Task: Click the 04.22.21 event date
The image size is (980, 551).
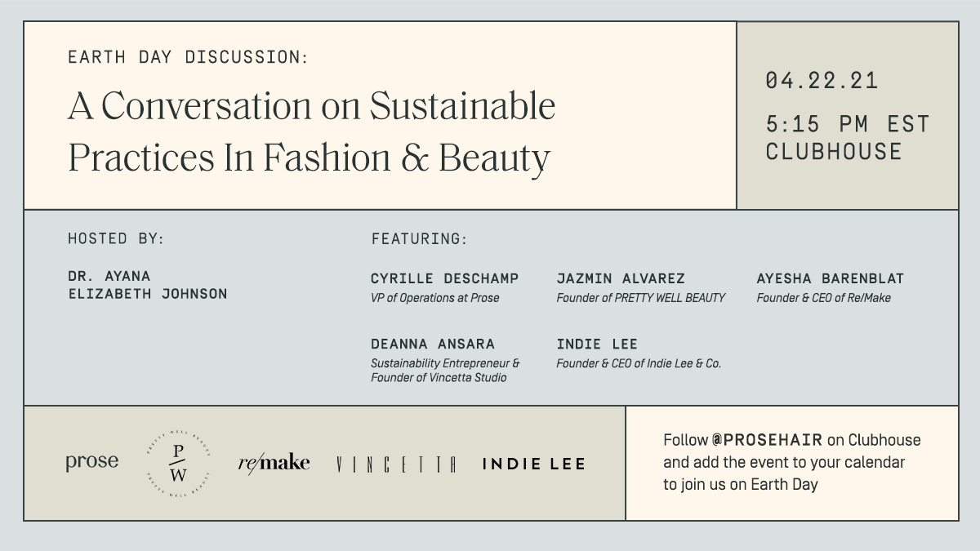Action: tap(822, 81)
